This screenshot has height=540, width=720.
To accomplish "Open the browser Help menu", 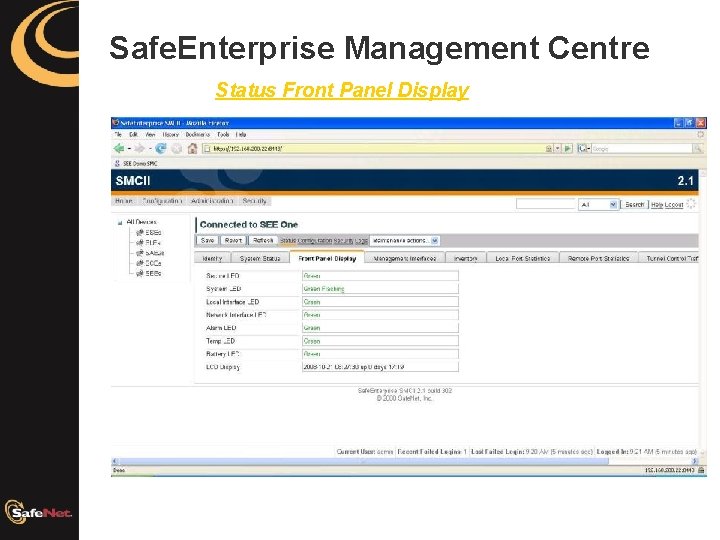I will 241,135.
